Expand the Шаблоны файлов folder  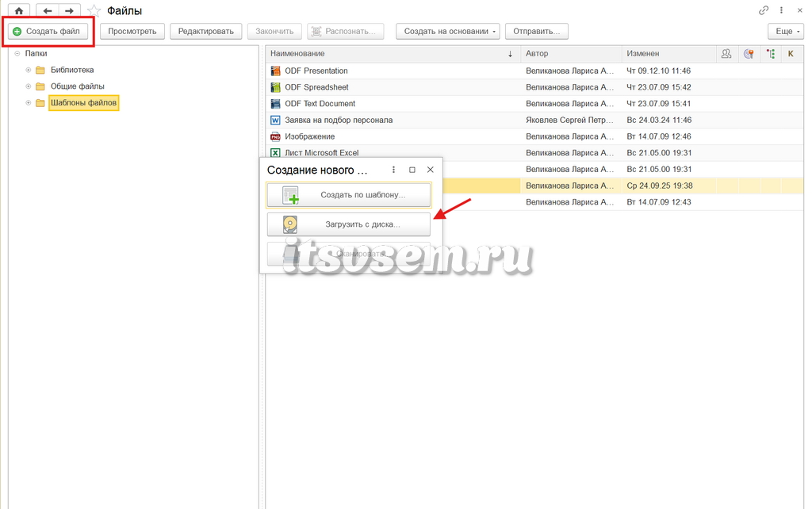point(29,103)
